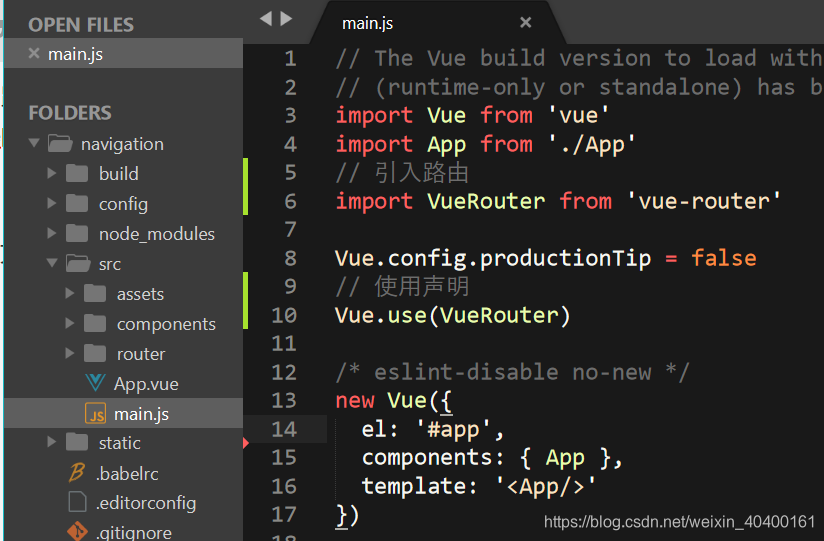This screenshot has height=541, width=824.
Task: Click 'Vue.use(VueRouter)' on line 10
Action: pyautogui.click(x=452, y=315)
